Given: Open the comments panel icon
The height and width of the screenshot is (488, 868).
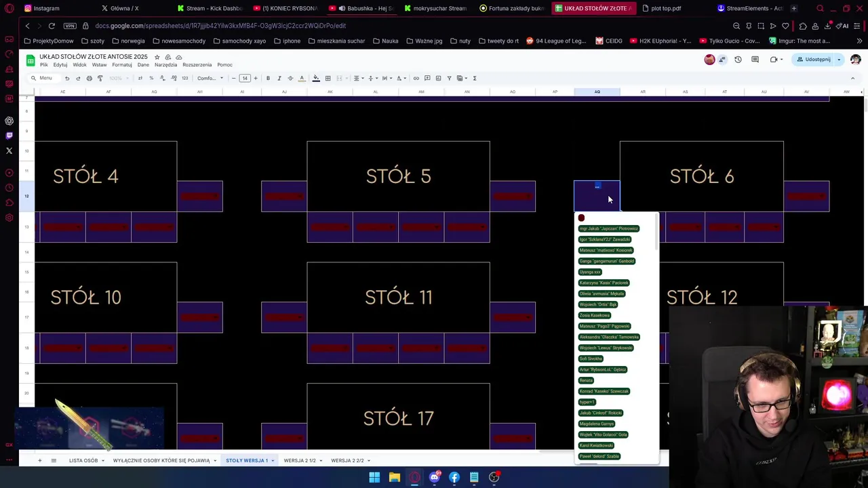Looking at the screenshot, I should [x=755, y=60].
